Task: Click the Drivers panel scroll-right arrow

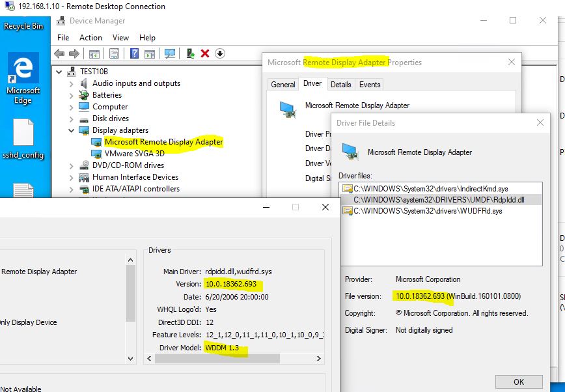Action: 318,358
